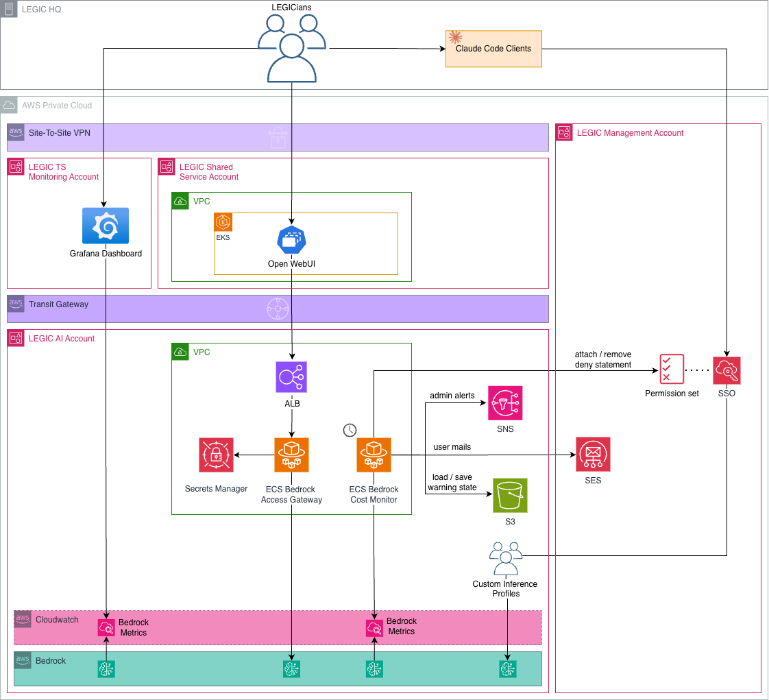Click the VPC icon in LEGIC AI Account

tap(180, 352)
